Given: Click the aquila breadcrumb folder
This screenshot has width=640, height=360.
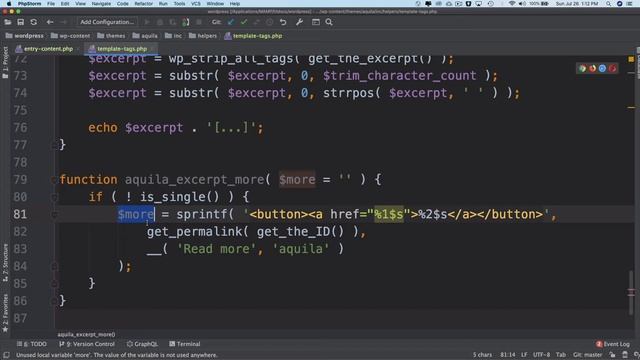Looking at the screenshot, I should pos(145,36).
